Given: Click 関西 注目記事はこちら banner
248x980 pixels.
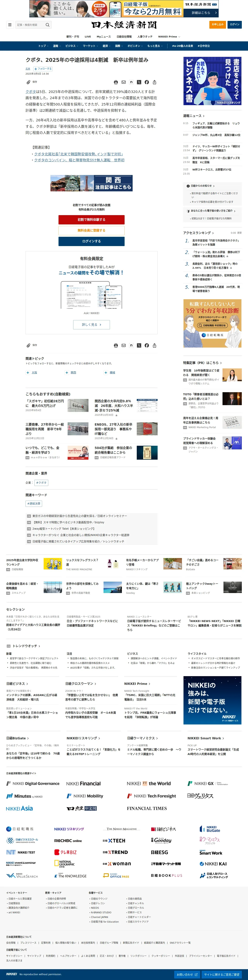Looking at the screenshot, I should 91,183.
